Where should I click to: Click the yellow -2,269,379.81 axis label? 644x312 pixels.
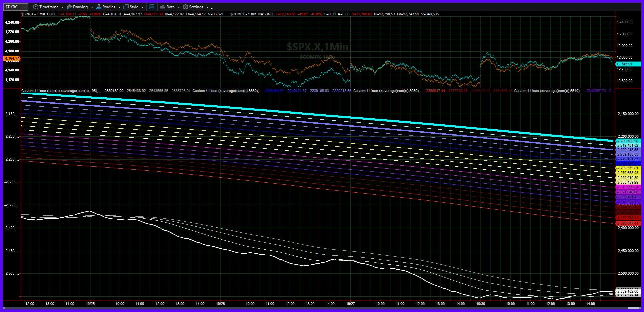(628, 168)
